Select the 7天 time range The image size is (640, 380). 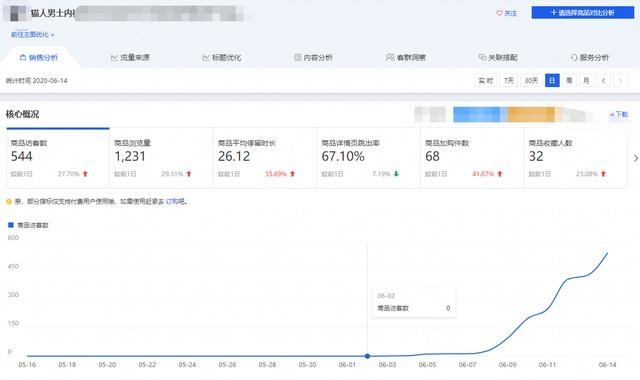point(508,80)
